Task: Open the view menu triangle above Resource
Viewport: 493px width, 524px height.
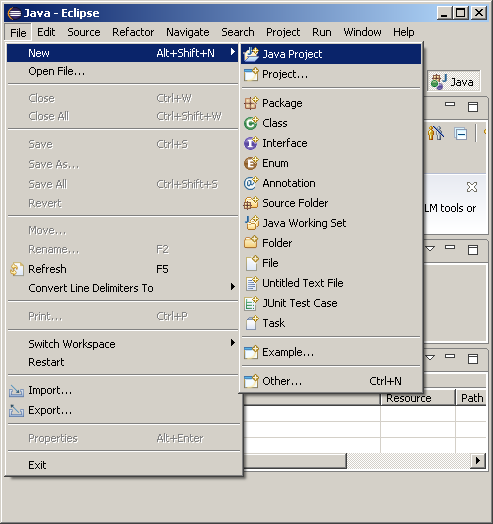Action: tap(430, 358)
